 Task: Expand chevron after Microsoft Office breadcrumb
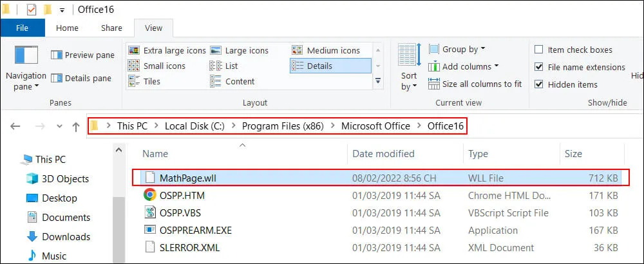[419, 126]
